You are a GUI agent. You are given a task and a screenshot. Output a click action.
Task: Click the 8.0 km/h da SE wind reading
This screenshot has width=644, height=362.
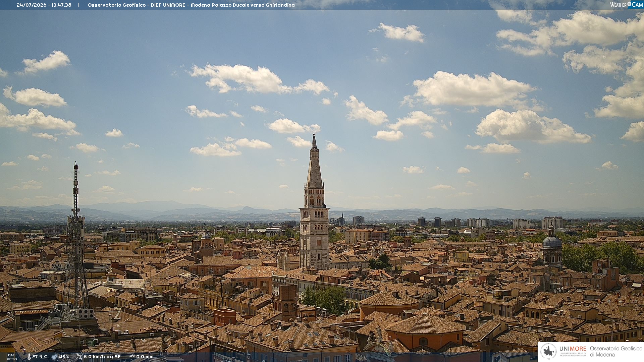(102, 357)
